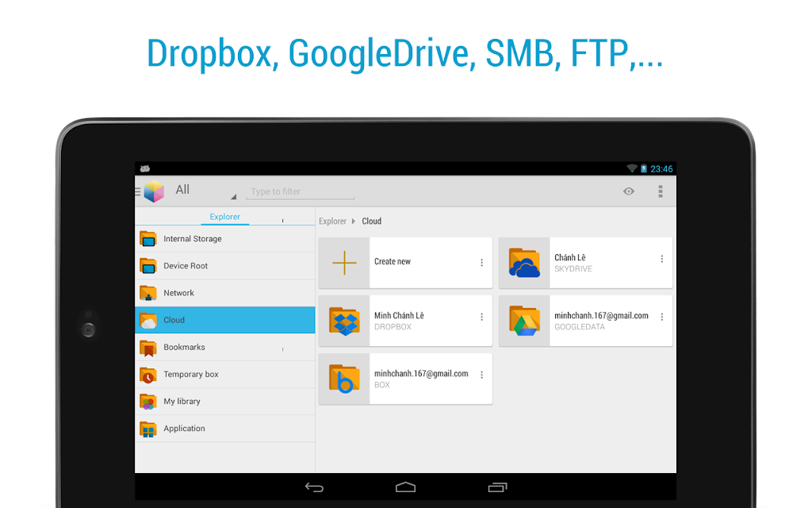
Task: Open the vertical dots overflow menu in the toolbar
Action: pos(661,191)
